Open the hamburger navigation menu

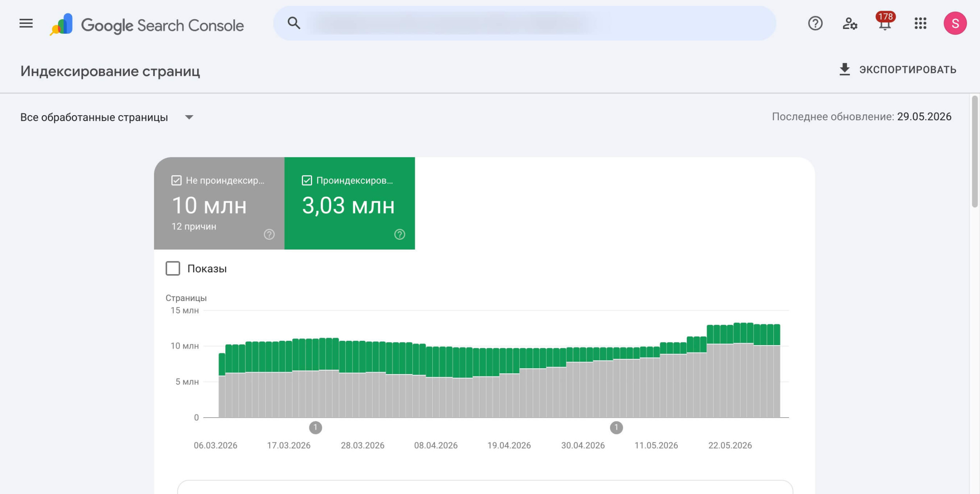click(x=26, y=24)
